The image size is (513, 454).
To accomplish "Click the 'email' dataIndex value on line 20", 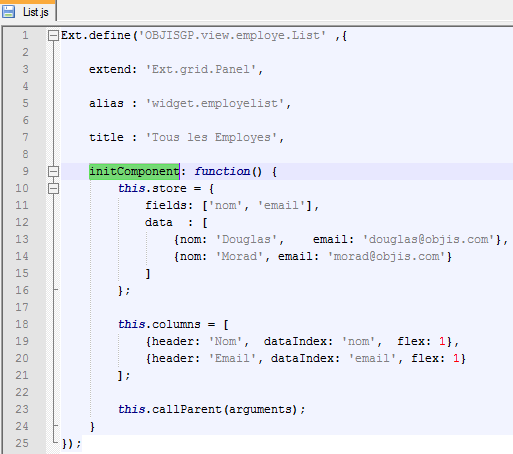I will (373, 358).
